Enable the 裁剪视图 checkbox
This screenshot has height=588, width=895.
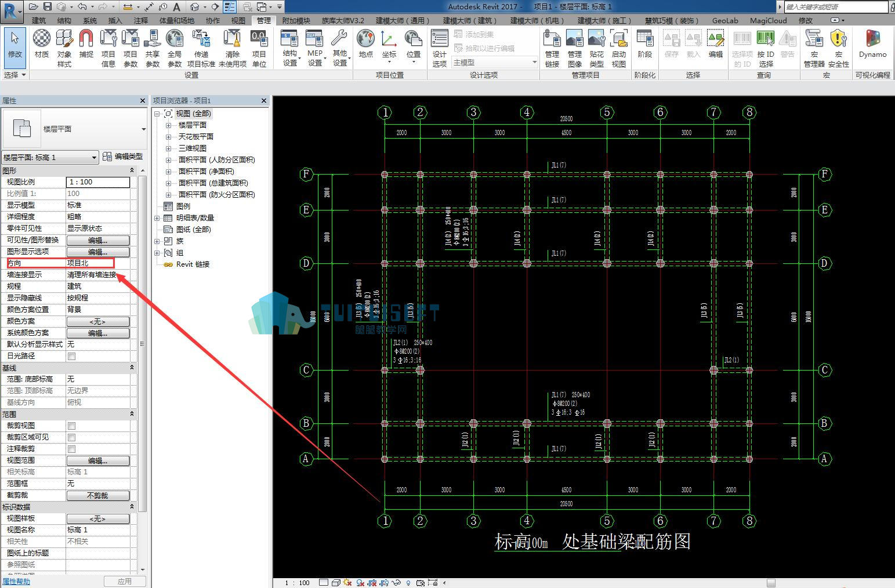click(x=72, y=426)
